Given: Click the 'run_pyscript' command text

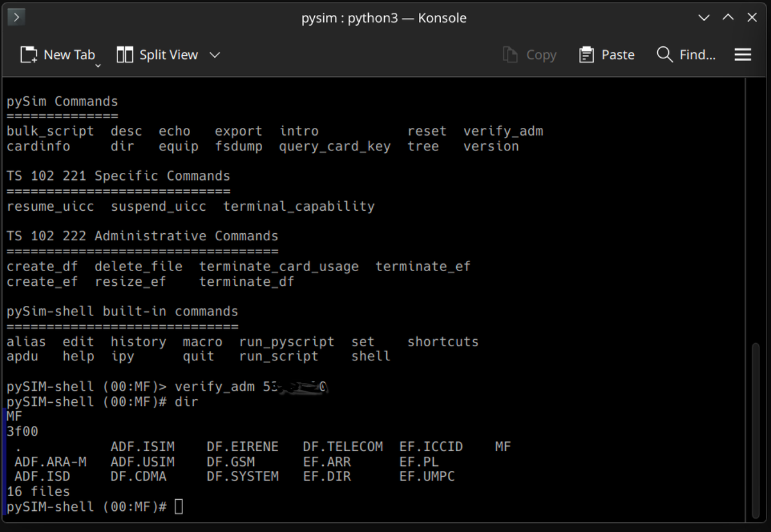Looking at the screenshot, I should tap(287, 342).
